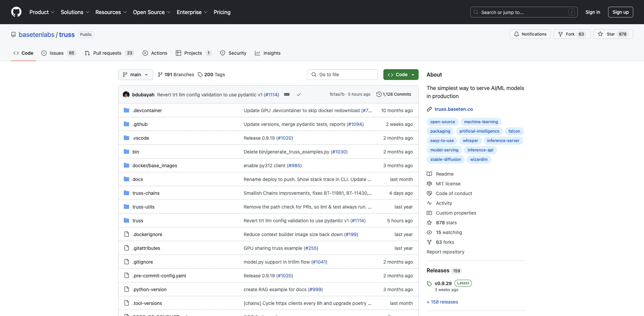Switch to the Insights tab
This screenshot has height=316, width=644.
point(268,53)
